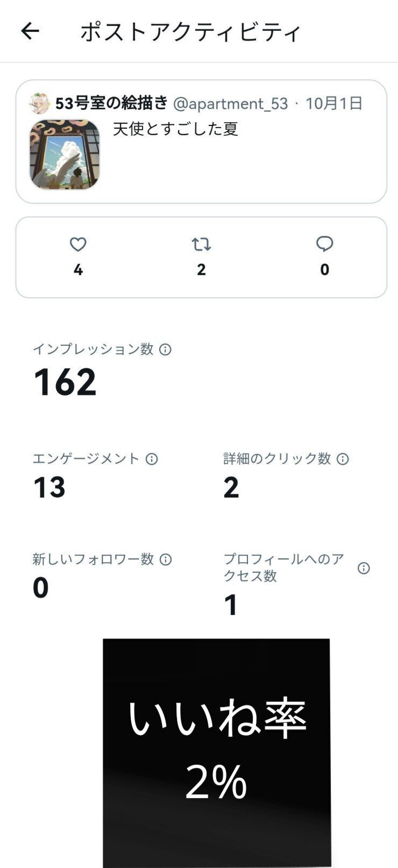Screen dimensions: 398x868
Task: Click the repost count 2
Action: [201, 270]
